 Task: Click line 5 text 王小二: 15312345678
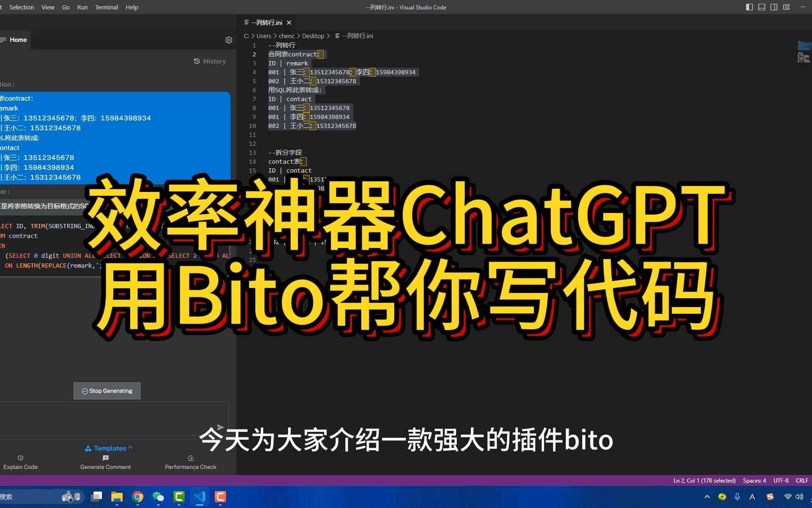(323, 81)
